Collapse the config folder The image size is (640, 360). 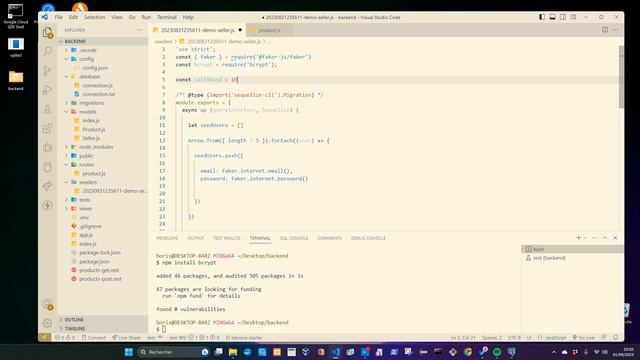[x=66, y=59]
